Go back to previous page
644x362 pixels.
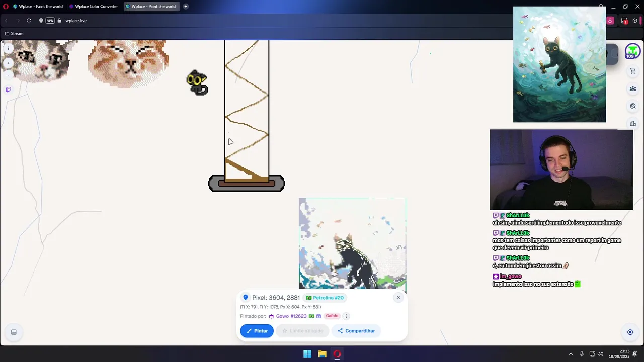point(6,21)
